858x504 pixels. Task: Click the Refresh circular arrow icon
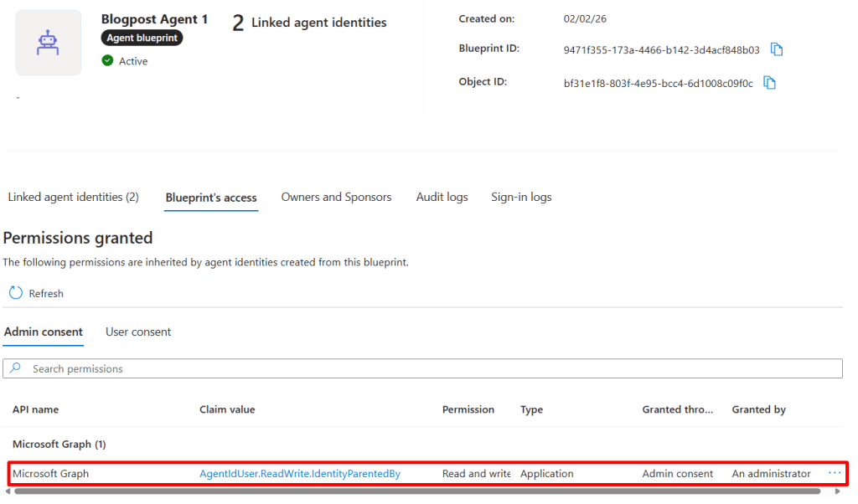16,293
